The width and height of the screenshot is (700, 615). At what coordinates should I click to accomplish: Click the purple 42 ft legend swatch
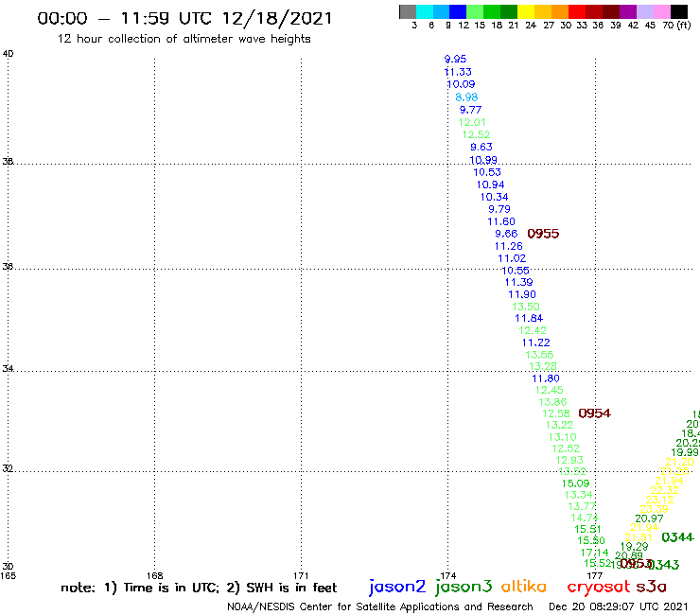(627, 11)
